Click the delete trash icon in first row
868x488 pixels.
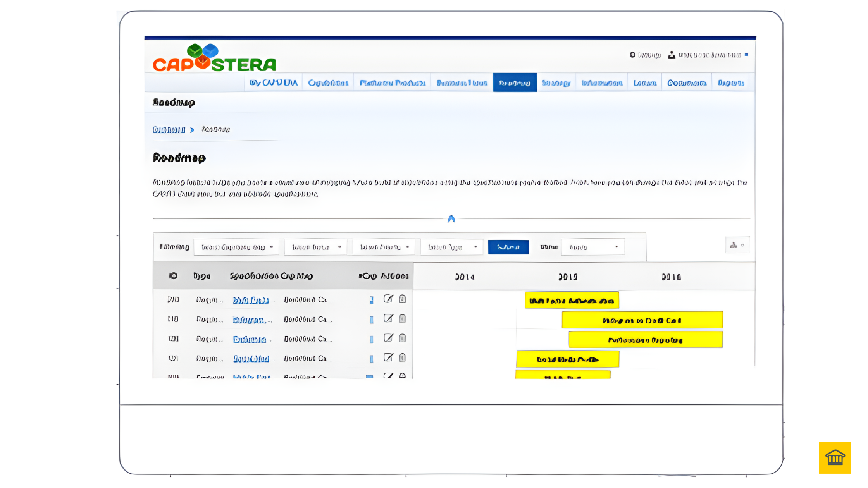pos(402,299)
